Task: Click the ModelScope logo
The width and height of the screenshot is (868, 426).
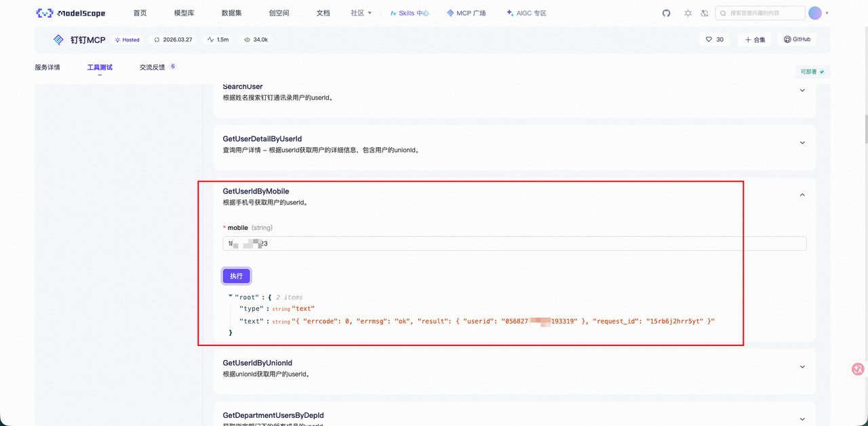Action: click(70, 13)
